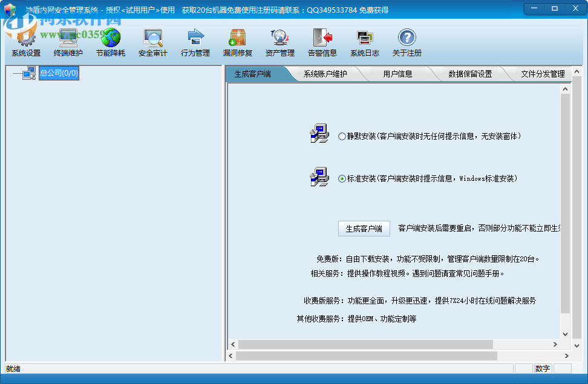Image resolution: width=588 pixels, height=384 pixels.
Task: Click the 生成客户端 button
Action: (x=364, y=229)
